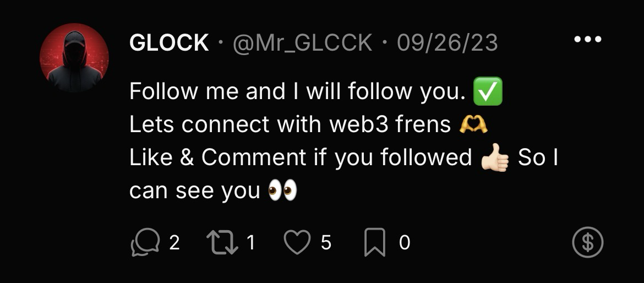Tip the author via the dollar icon

click(588, 243)
